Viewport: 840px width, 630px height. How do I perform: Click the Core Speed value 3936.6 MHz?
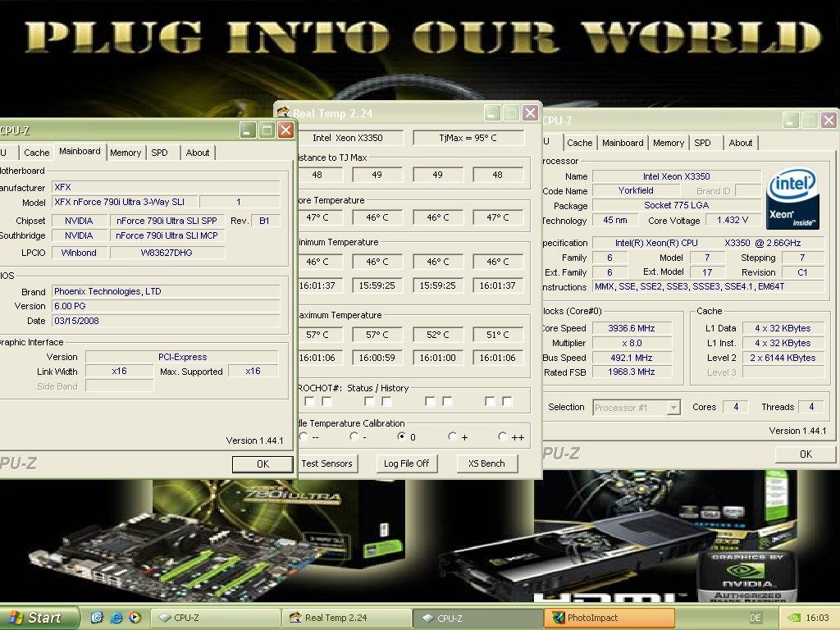pyautogui.click(x=632, y=328)
